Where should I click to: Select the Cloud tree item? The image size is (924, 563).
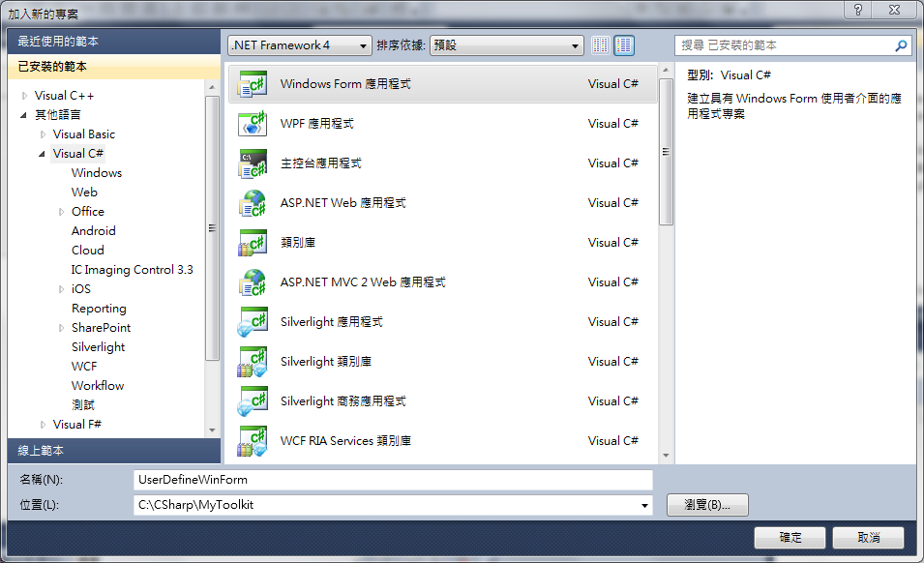click(x=88, y=251)
